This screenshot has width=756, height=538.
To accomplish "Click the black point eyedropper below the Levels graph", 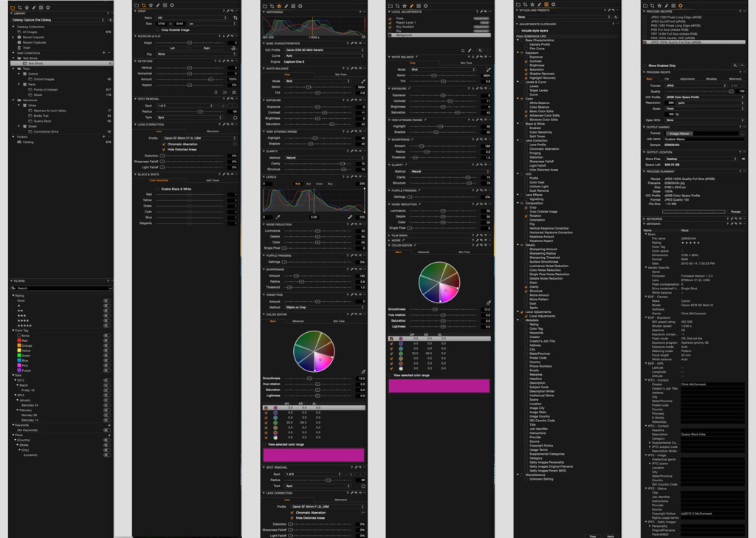I will 278,217.
